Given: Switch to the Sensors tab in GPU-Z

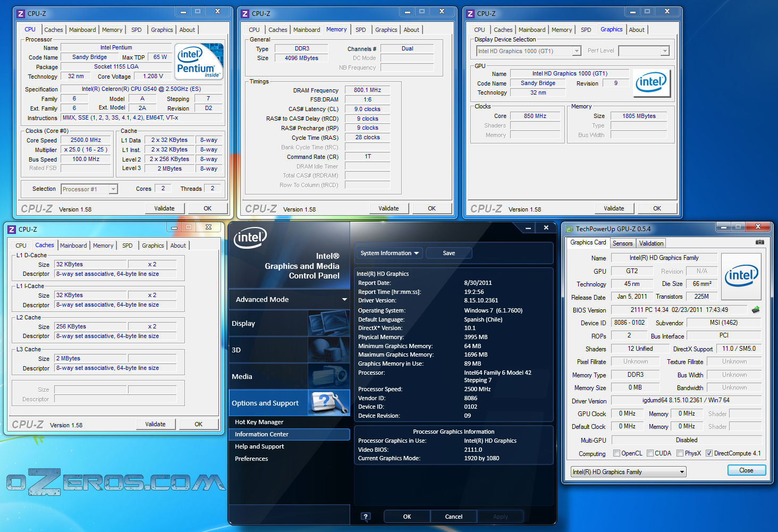Looking at the screenshot, I should (x=622, y=243).
